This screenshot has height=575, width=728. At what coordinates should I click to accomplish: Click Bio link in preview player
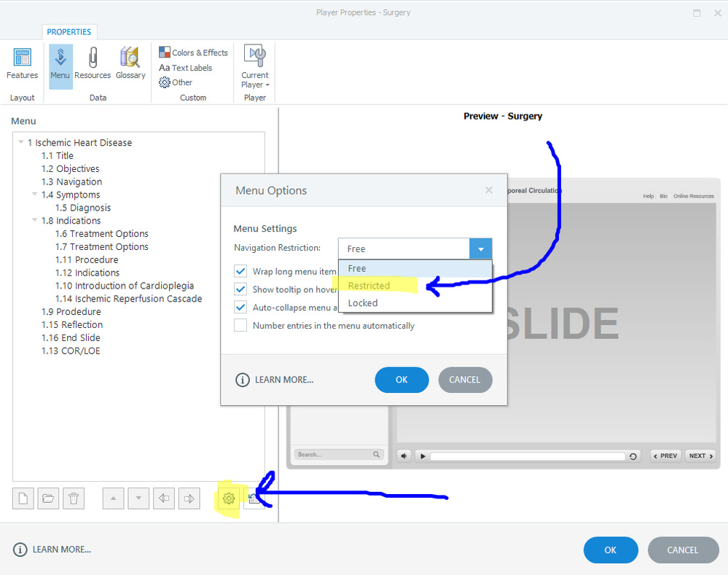[663, 196]
